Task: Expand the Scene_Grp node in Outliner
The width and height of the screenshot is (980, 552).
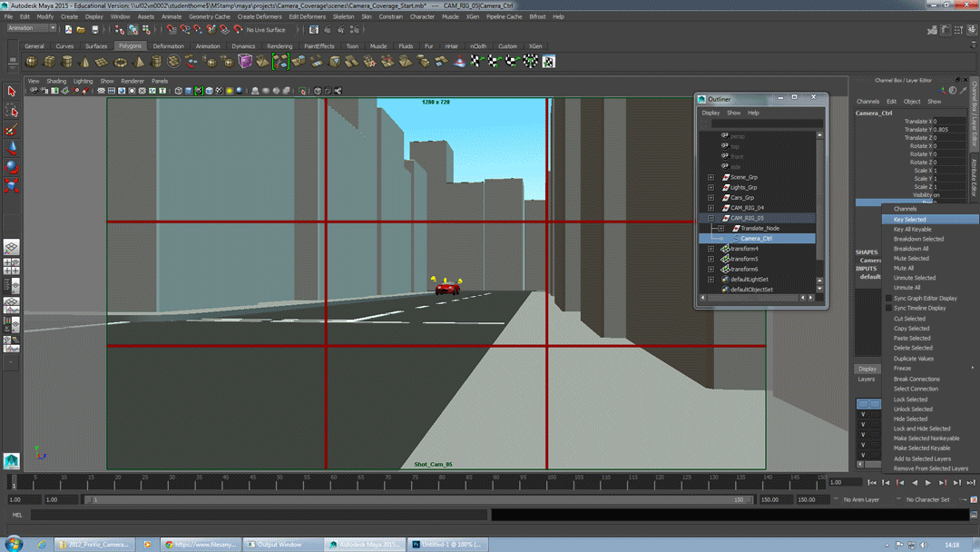Action: (x=710, y=177)
